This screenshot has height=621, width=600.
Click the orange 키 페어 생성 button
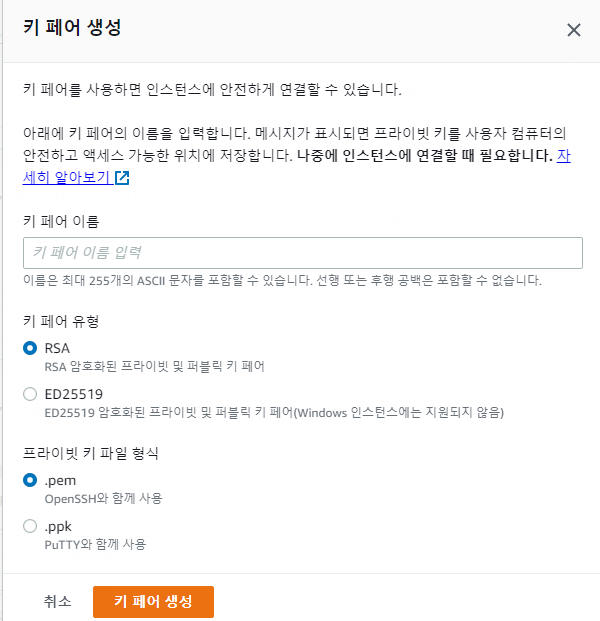153,602
